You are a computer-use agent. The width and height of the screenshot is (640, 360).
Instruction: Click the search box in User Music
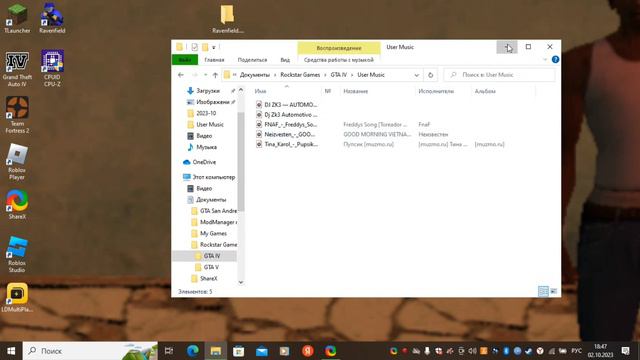point(500,75)
